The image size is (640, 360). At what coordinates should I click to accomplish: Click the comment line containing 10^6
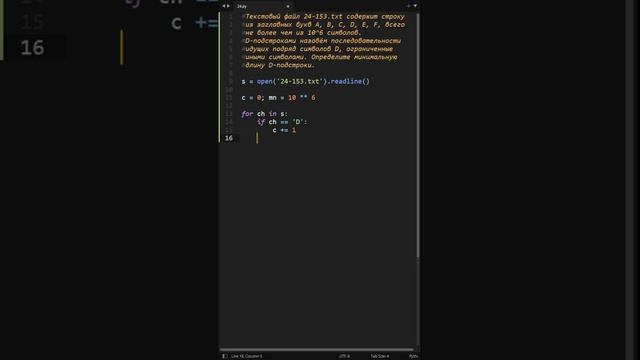302,33
